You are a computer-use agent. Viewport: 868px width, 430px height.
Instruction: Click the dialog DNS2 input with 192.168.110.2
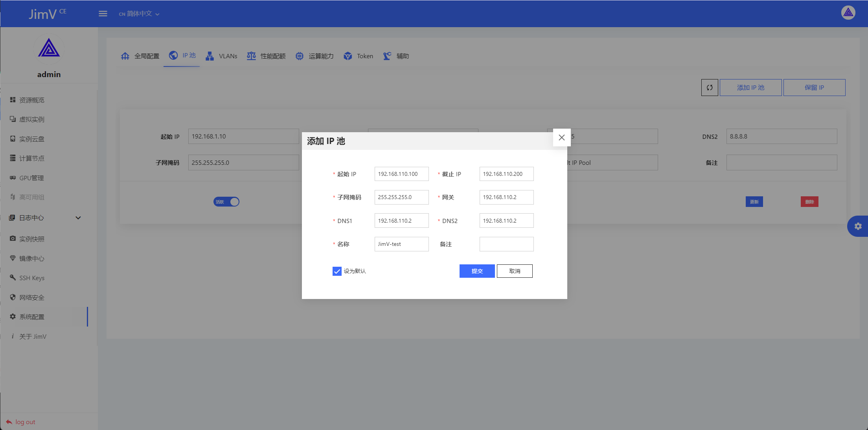click(506, 221)
